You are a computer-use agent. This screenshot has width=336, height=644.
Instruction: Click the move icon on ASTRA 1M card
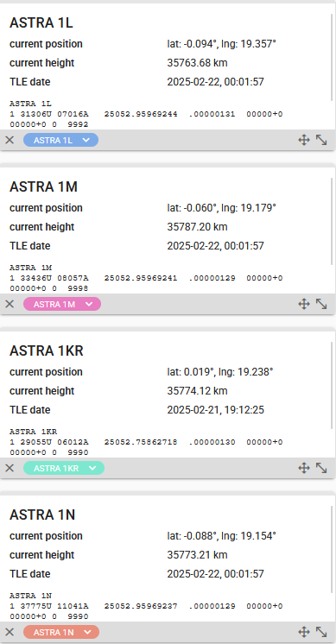pyautogui.click(x=303, y=304)
